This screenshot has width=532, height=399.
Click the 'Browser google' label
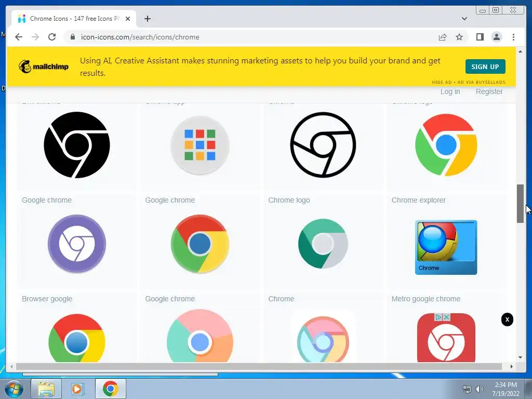coord(47,299)
